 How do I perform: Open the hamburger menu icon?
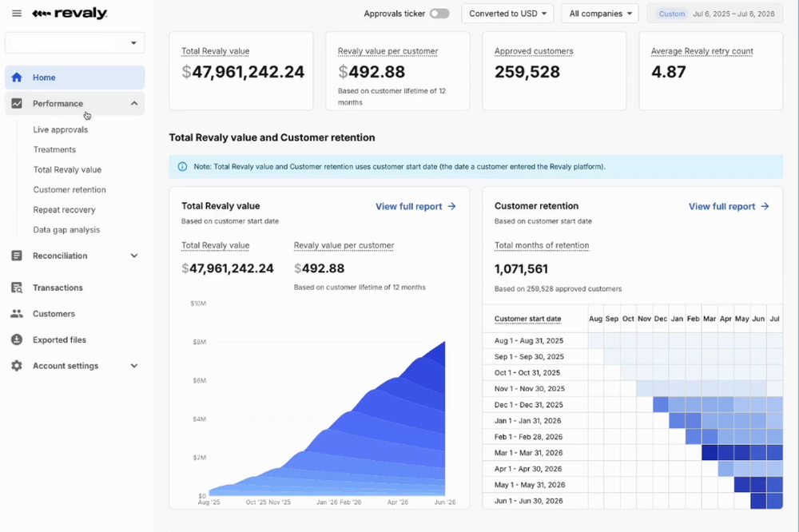[17, 14]
